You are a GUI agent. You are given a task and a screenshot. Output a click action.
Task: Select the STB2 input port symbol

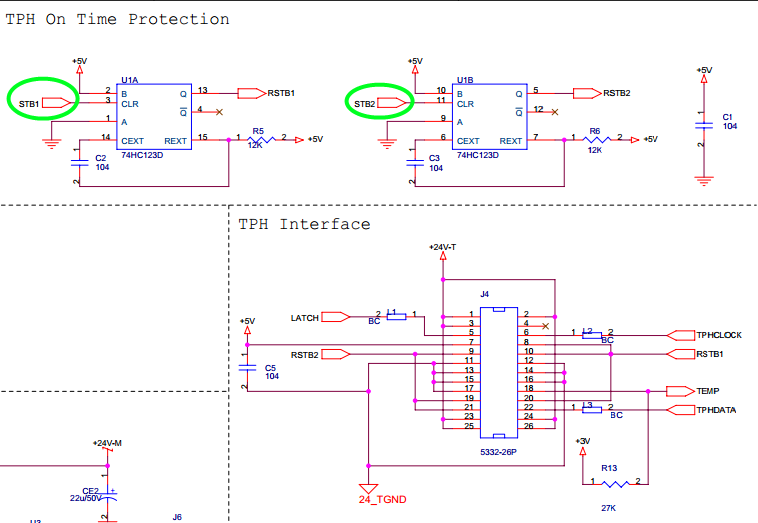click(392, 102)
